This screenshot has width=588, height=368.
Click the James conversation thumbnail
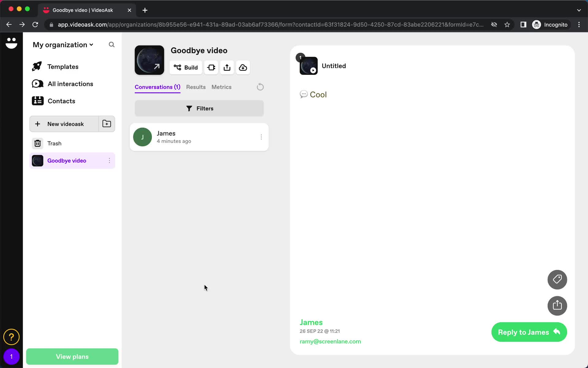[x=143, y=137]
